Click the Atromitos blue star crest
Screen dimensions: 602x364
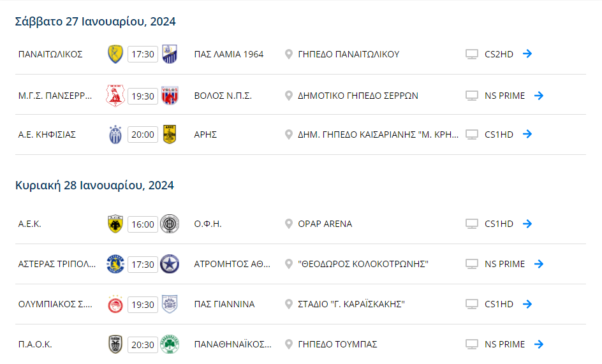coord(170,264)
